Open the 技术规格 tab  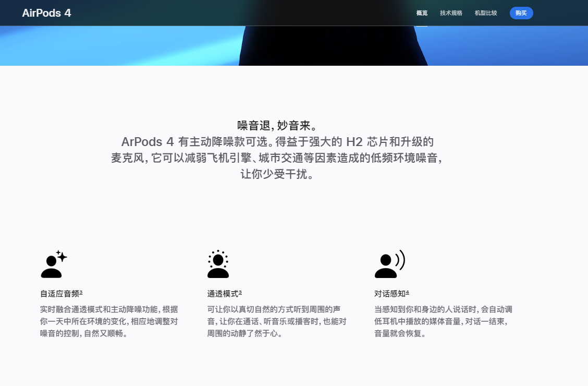(451, 13)
